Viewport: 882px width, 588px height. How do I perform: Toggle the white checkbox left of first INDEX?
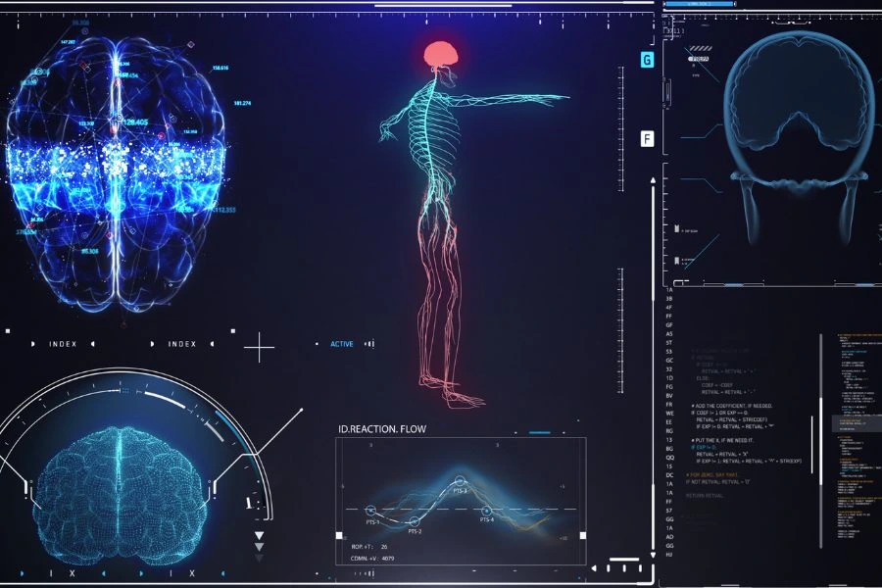point(7,333)
